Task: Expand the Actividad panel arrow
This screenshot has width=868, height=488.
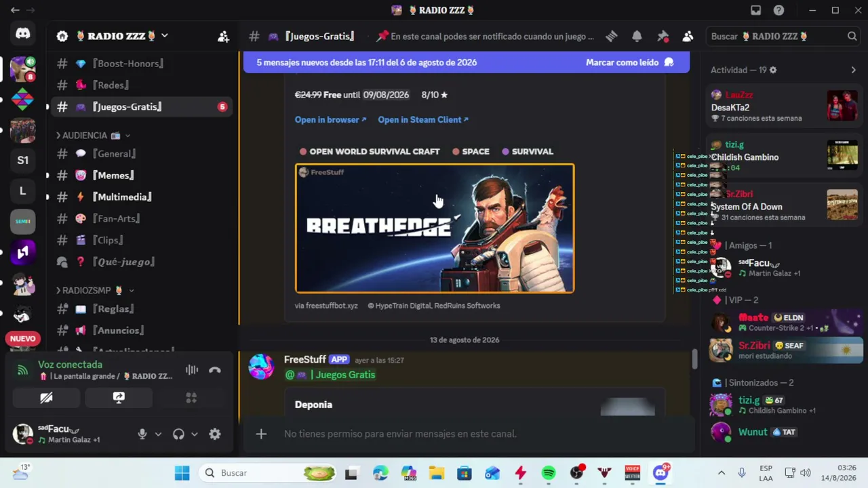Action: coord(853,70)
